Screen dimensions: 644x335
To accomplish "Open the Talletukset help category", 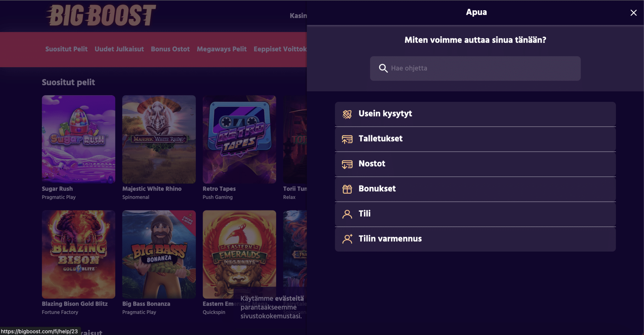I will pos(475,139).
